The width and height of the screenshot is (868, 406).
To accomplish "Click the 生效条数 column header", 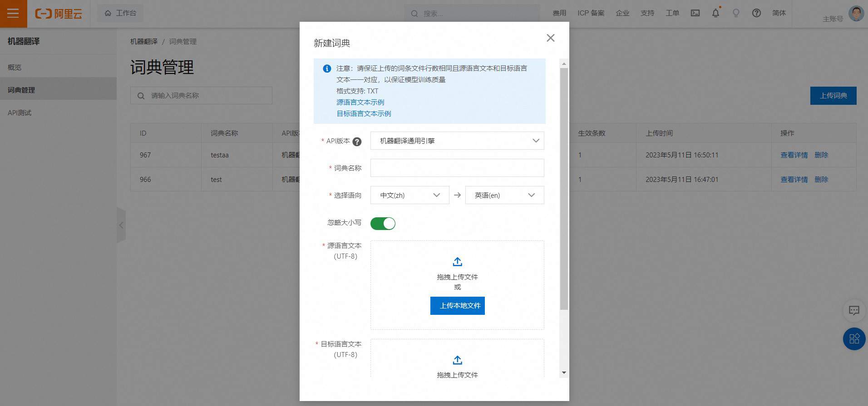I will coord(592,133).
